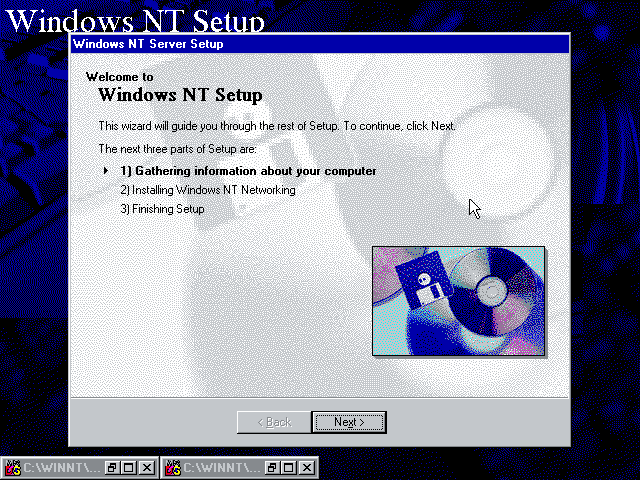Image resolution: width=640 pixels, height=480 pixels.
Task: Click the 'Welcome to' label in the wizard
Action: 120,77
